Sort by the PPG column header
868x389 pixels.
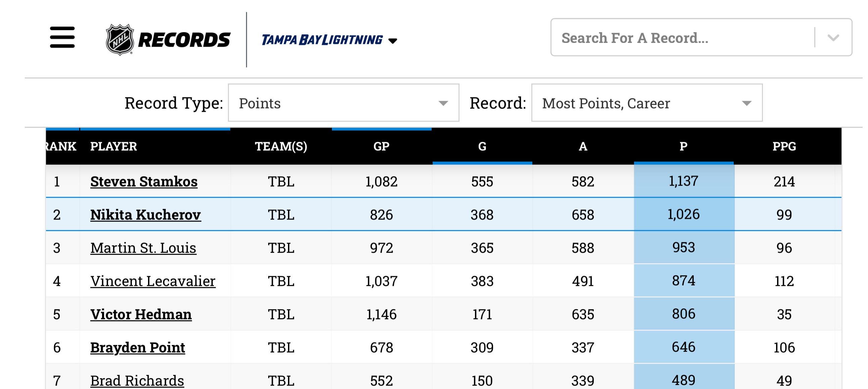(784, 147)
